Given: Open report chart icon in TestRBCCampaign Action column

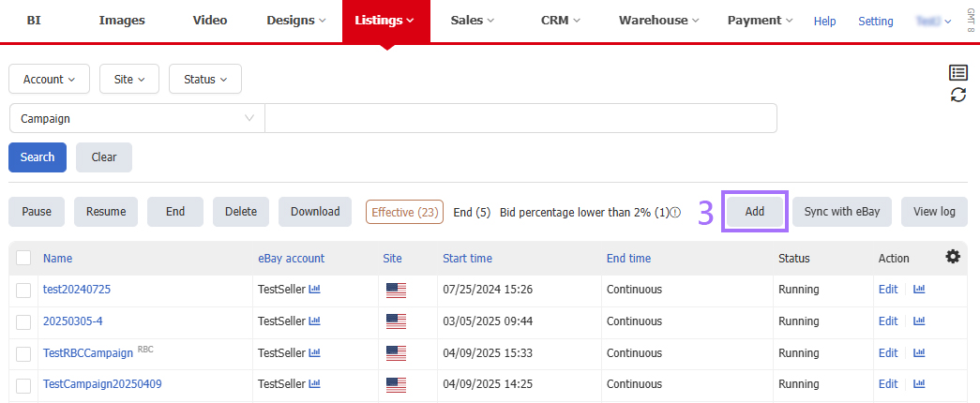Looking at the screenshot, I should click(919, 352).
